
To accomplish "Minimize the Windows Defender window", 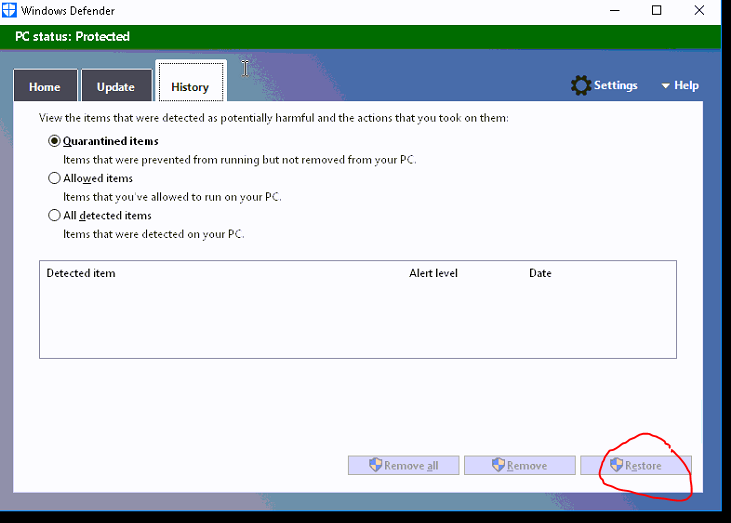I will (615, 10).
